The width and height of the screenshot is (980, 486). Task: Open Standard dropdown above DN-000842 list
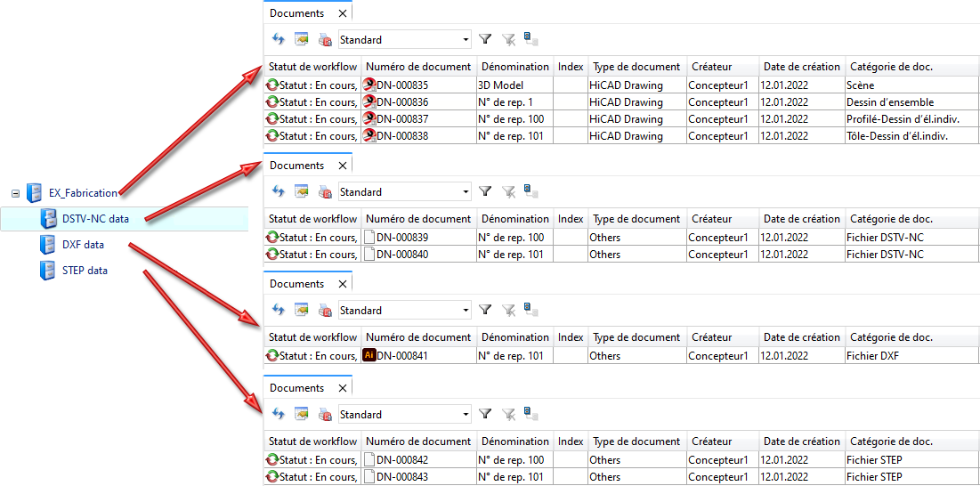[466, 414]
